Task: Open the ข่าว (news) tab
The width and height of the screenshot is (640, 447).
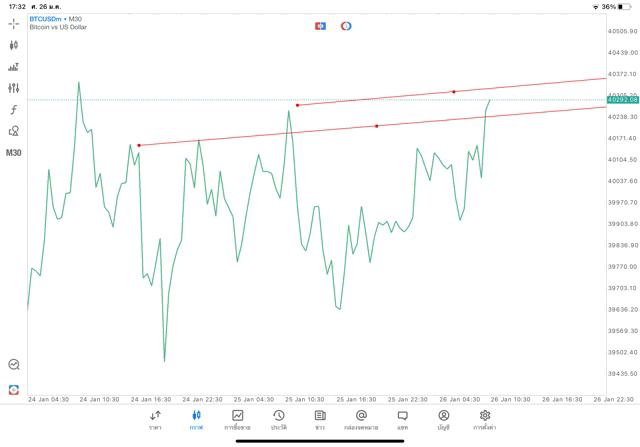Action: [x=320, y=420]
